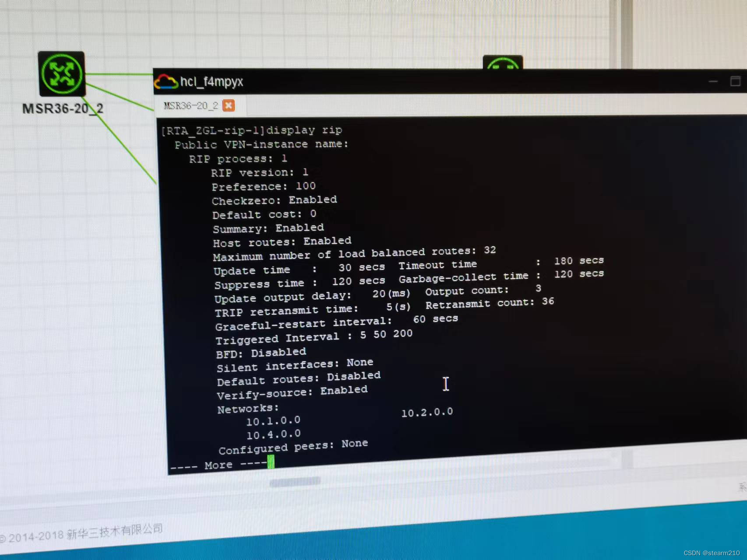Switch to the MSR36-20_2 tab
The image size is (747, 560).
pos(191,105)
